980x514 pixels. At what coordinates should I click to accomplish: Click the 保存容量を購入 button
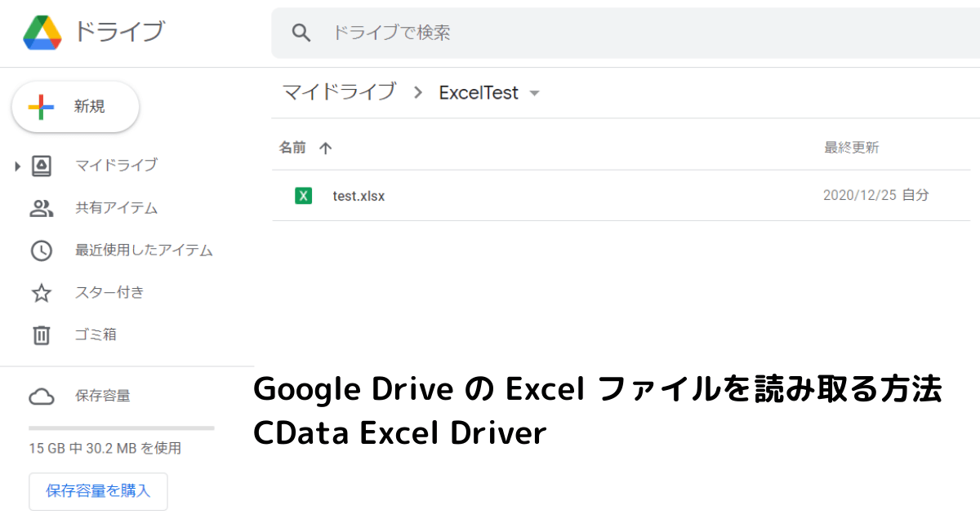98,491
